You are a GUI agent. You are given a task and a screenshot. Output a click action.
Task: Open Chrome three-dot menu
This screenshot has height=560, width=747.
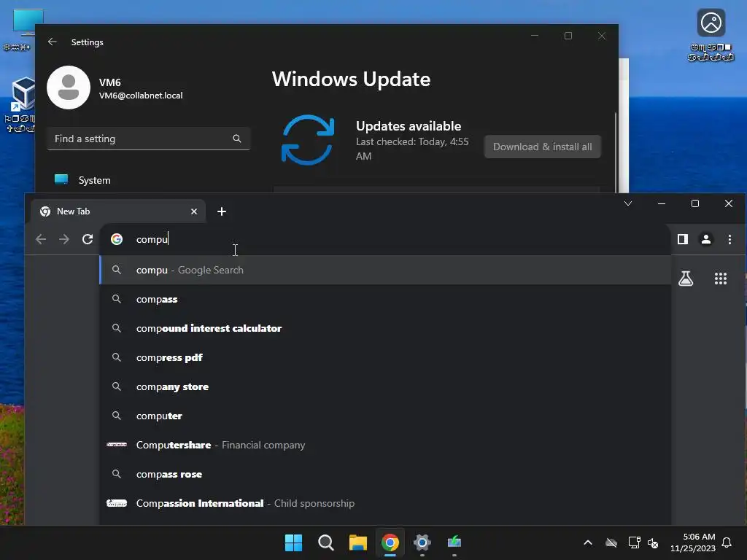pos(729,239)
